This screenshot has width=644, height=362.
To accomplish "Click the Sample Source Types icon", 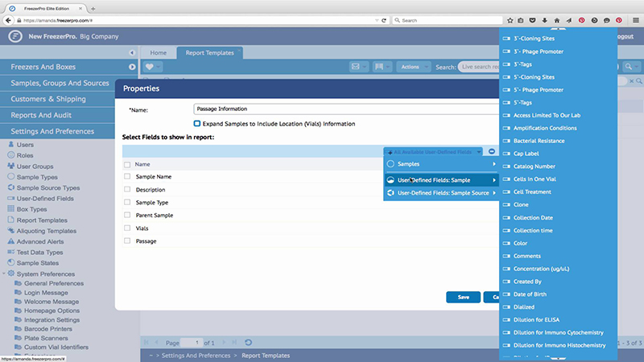I will click(11, 187).
